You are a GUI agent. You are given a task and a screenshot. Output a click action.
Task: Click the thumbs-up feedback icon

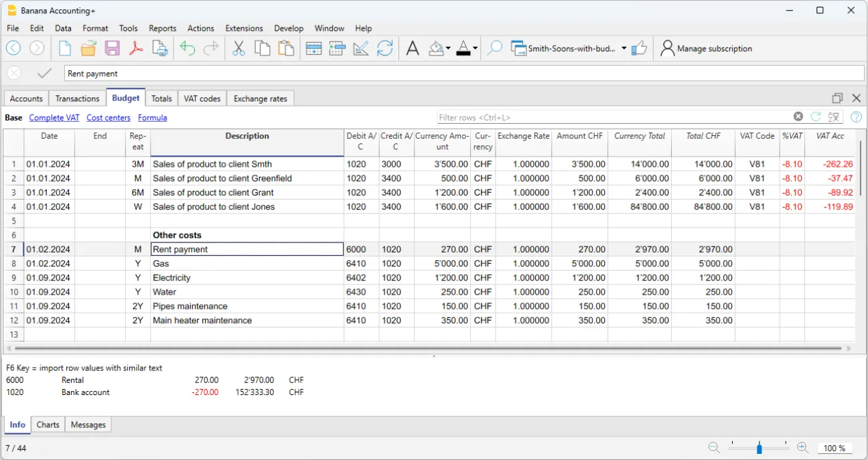(640, 48)
